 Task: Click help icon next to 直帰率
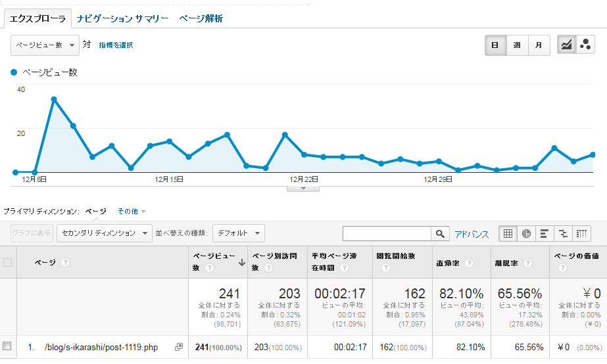click(469, 263)
